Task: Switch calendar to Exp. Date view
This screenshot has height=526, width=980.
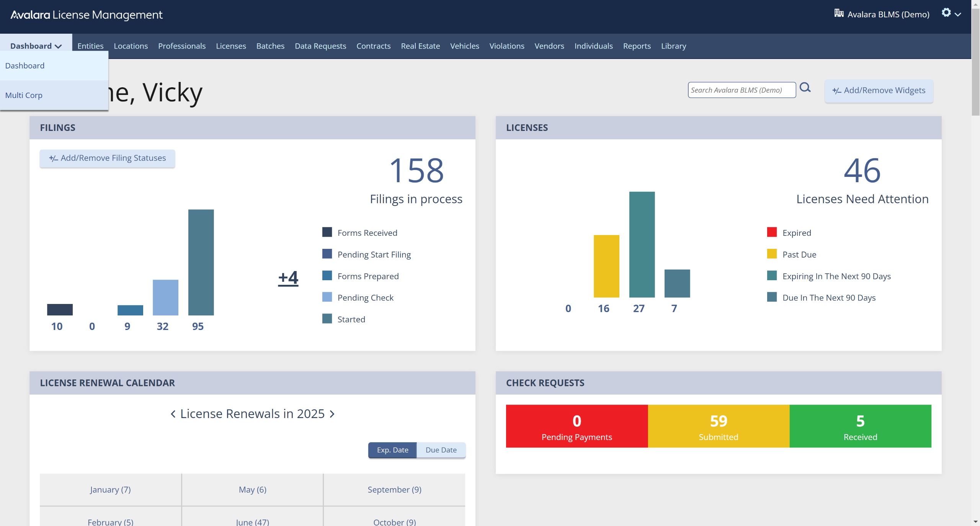Action: pyautogui.click(x=392, y=450)
